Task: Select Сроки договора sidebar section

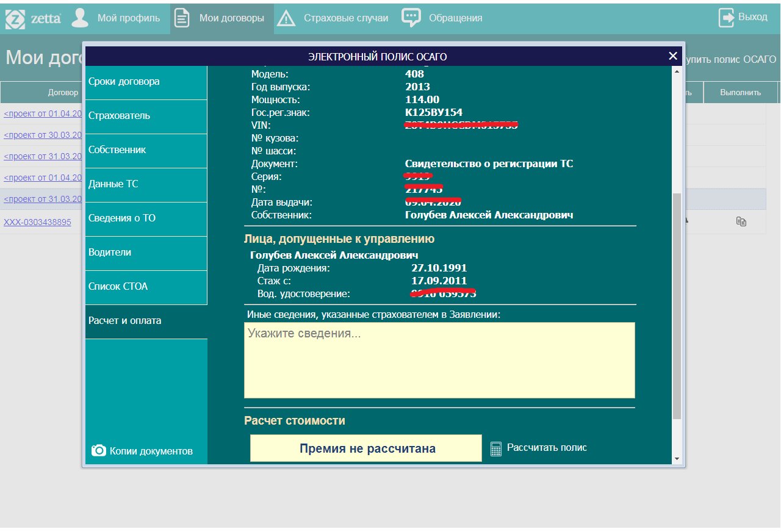Action: [x=146, y=82]
